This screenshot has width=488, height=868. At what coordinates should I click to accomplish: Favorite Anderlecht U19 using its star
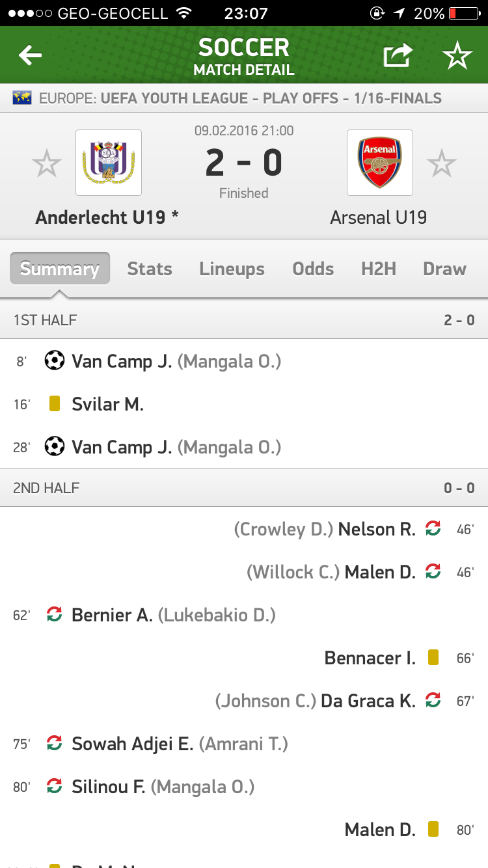47,163
